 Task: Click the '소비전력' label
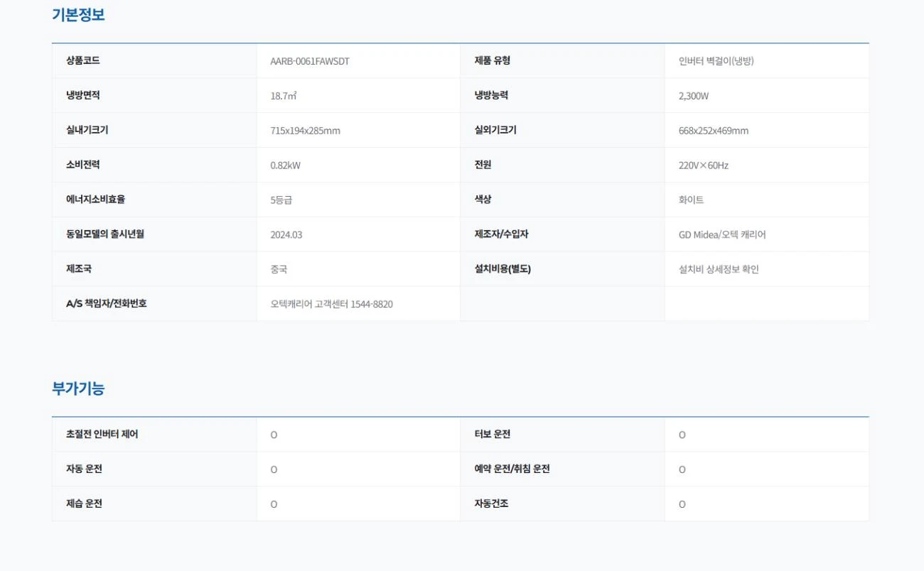tap(83, 165)
